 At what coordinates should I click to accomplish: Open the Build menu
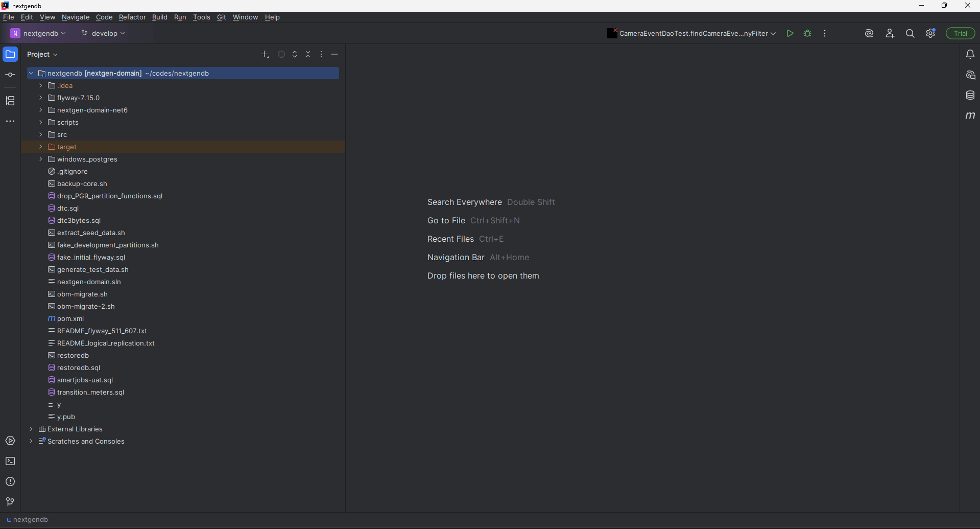[160, 17]
